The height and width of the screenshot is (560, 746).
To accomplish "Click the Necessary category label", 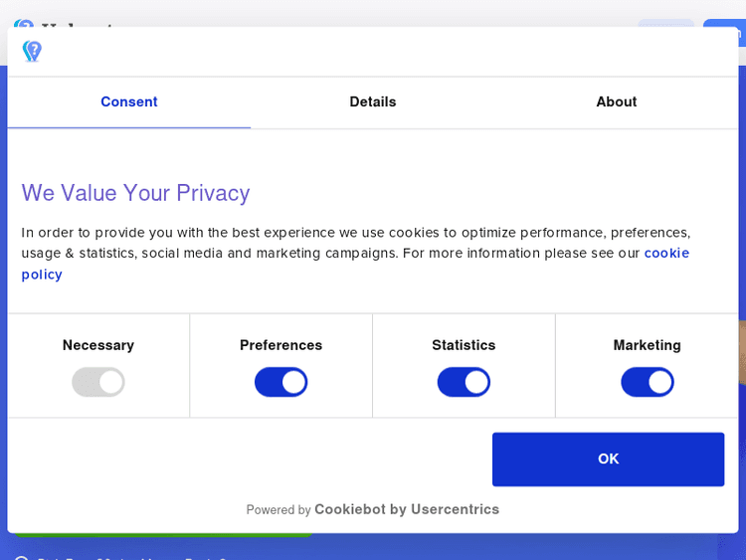I will coord(98,345).
